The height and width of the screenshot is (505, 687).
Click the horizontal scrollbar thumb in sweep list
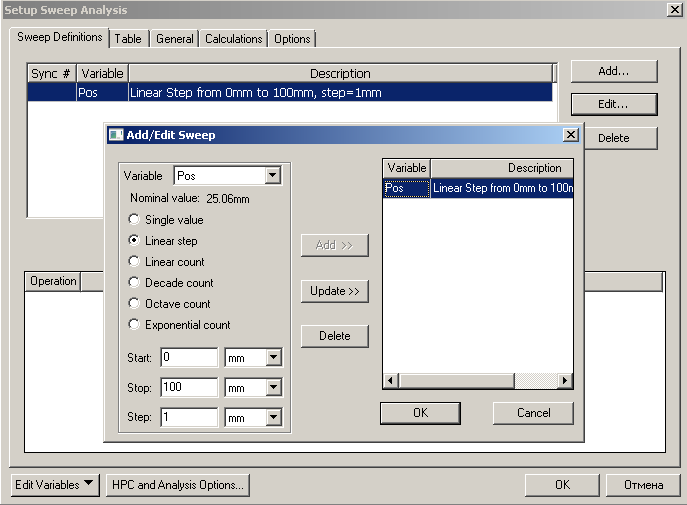[x=457, y=381]
